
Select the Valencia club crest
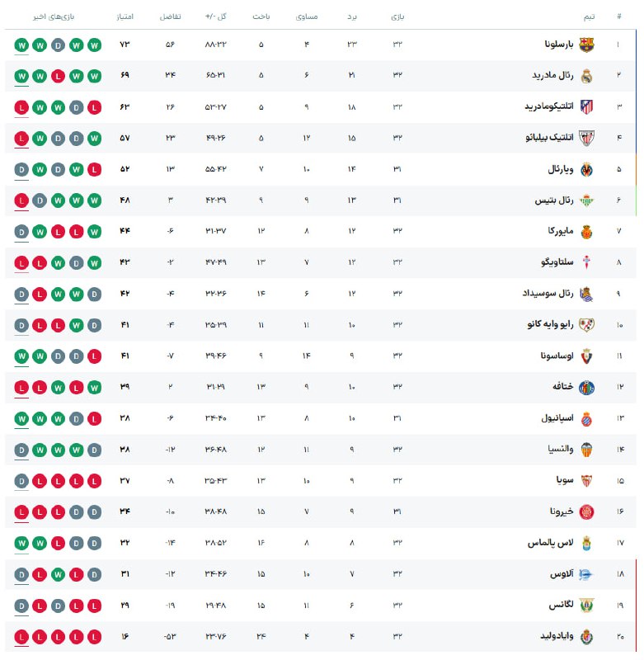[586, 450]
